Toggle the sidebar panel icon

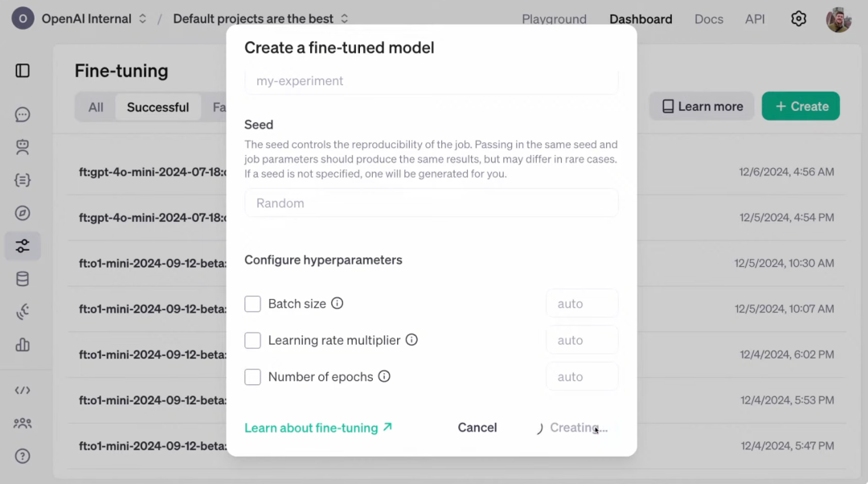point(23,71)
